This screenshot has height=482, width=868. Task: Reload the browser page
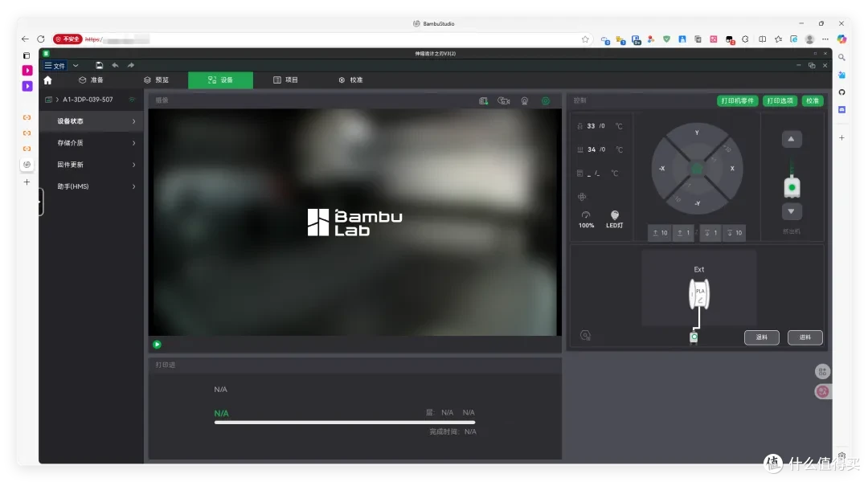40,39
